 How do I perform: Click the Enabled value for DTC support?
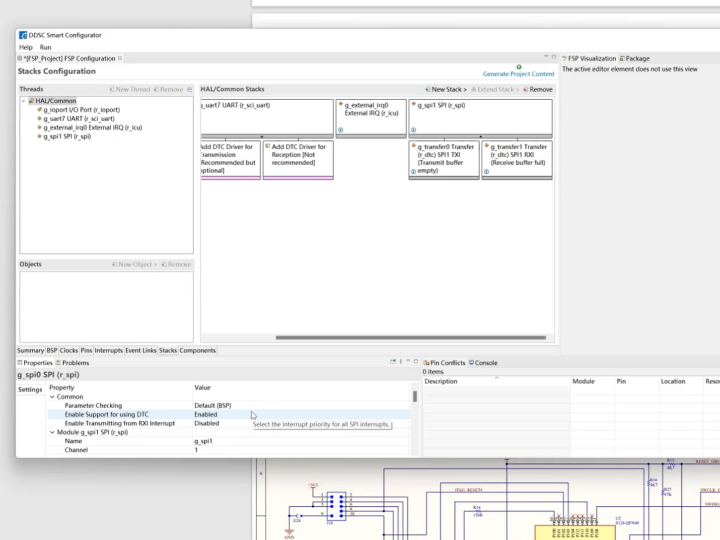point(206,414)
